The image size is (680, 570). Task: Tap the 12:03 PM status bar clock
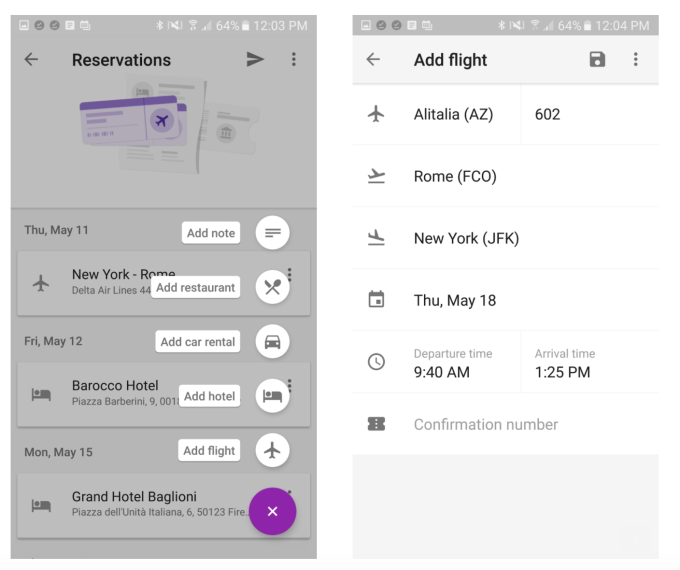(x=280, y=26)
